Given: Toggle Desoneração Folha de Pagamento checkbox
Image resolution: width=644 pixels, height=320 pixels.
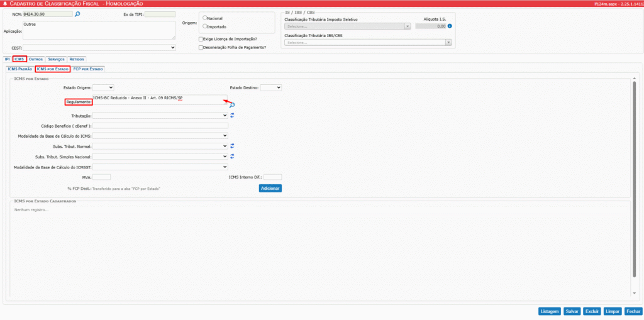Looking at the screenshot, I should 201,47.
